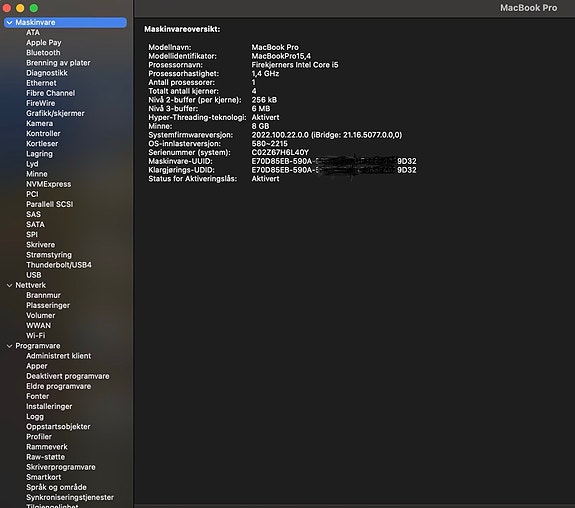The height and width of the screenshot is (508, 575).
Task: Click the yellow minimize window button
Action: tap(20, 8)
